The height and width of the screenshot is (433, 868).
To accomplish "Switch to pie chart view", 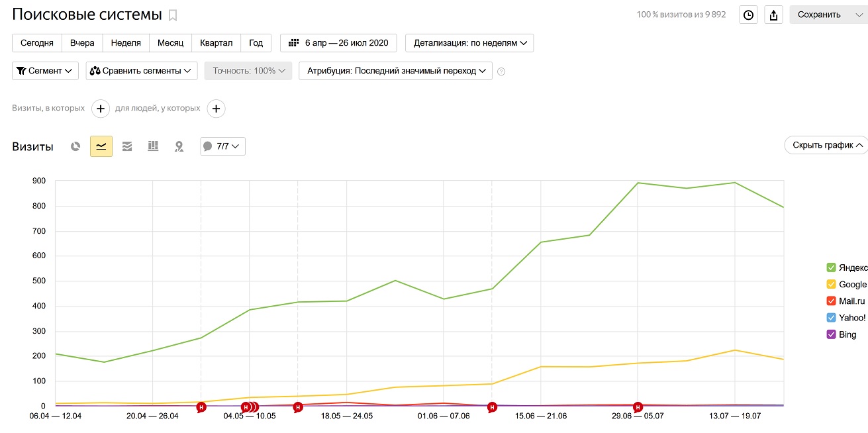I will (x=75, y=146).
